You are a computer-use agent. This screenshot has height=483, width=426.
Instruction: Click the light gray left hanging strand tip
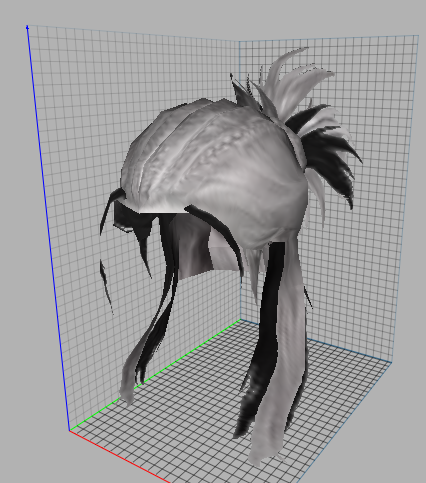127,390
